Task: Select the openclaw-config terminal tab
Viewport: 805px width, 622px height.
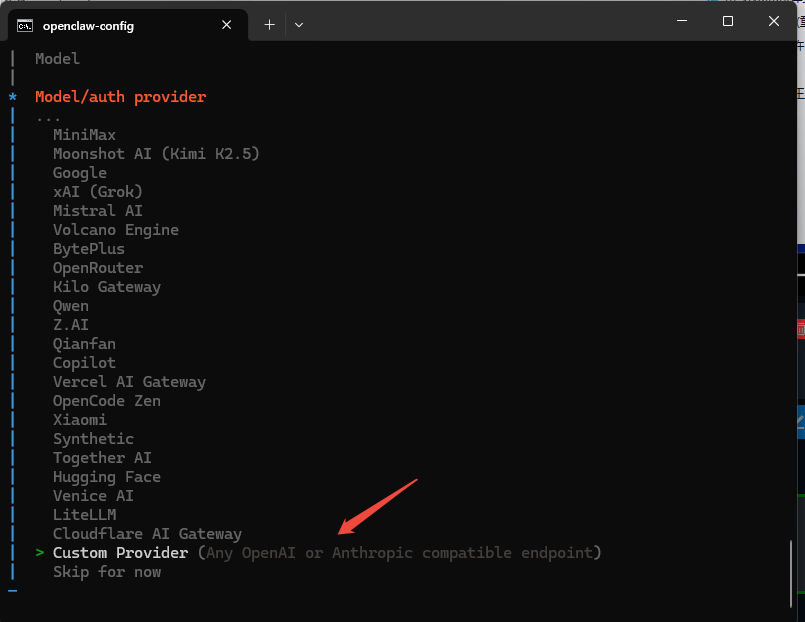Action: click(x=128, y=25)
